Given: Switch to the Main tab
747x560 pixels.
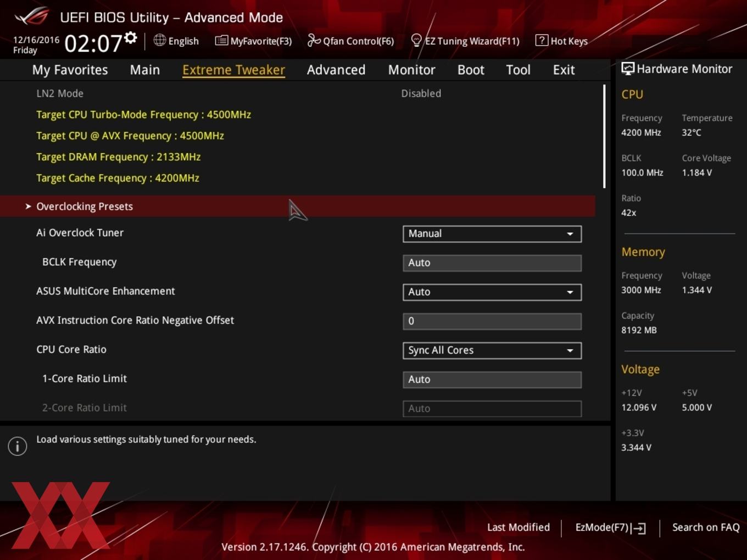Looking at the screenshot, I should click(x=145, y=70).
